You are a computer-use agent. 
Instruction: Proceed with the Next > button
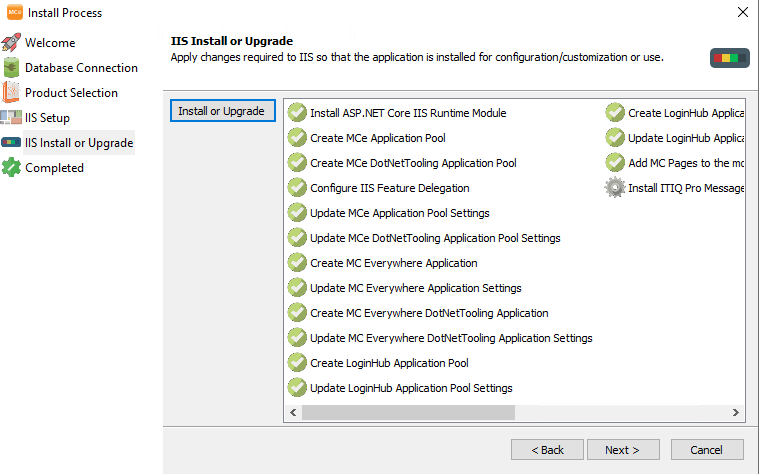(x=623, y=450)
